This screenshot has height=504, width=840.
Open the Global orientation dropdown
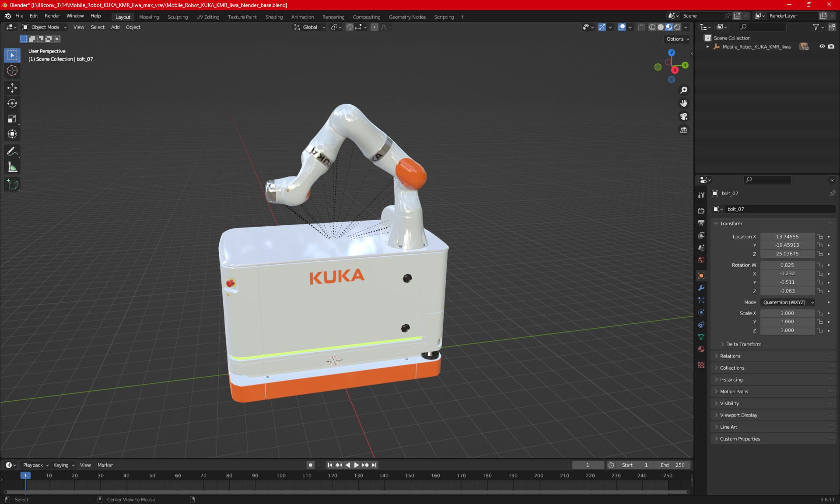coord(310,27)
